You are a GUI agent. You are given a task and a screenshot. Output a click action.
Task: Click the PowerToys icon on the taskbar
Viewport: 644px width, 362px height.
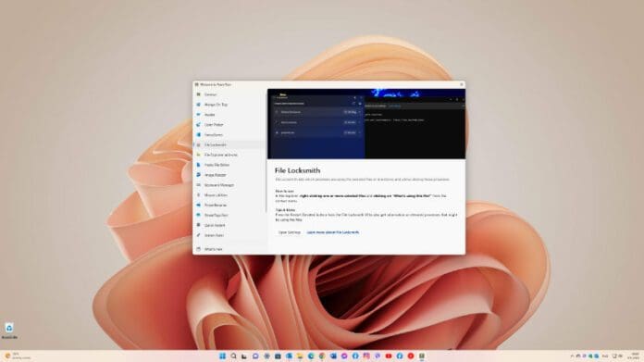pyautogui.click(x=422, y=356)
